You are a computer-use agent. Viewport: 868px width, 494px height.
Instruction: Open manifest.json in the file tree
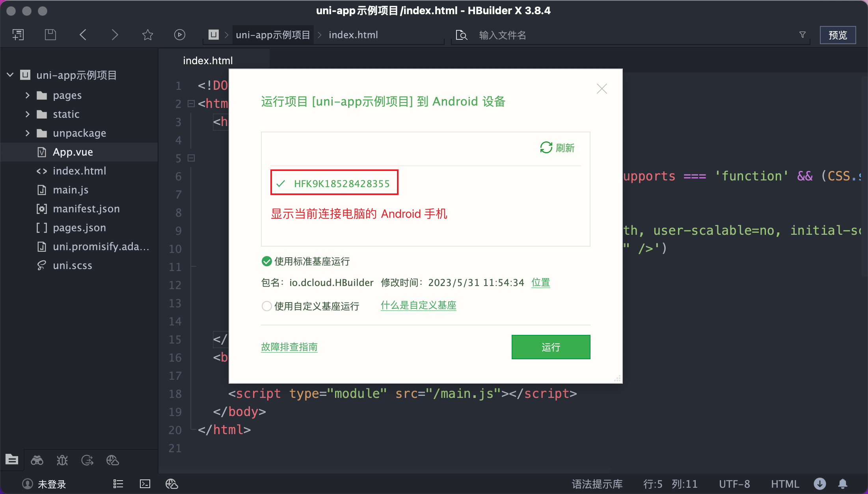click(x=86, y=209)
